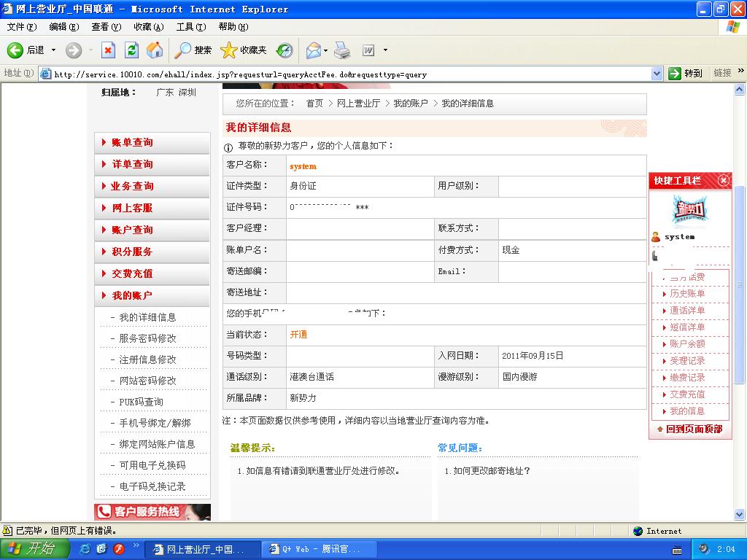Open the 工具(T) menu
Viewport: 747px width, 560px height.
pyautogui.click(x=190, y=27)
